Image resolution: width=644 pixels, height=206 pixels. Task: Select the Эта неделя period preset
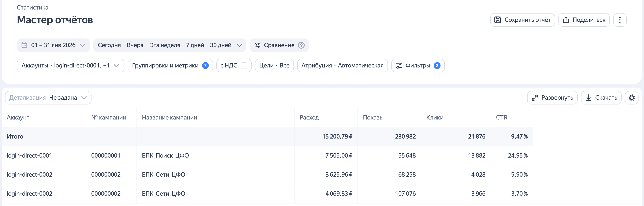pos(165,45)
